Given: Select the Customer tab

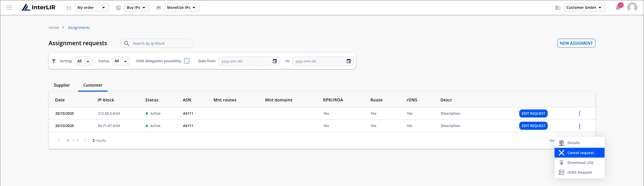Looking at the screenshot, I should point(93,85).
